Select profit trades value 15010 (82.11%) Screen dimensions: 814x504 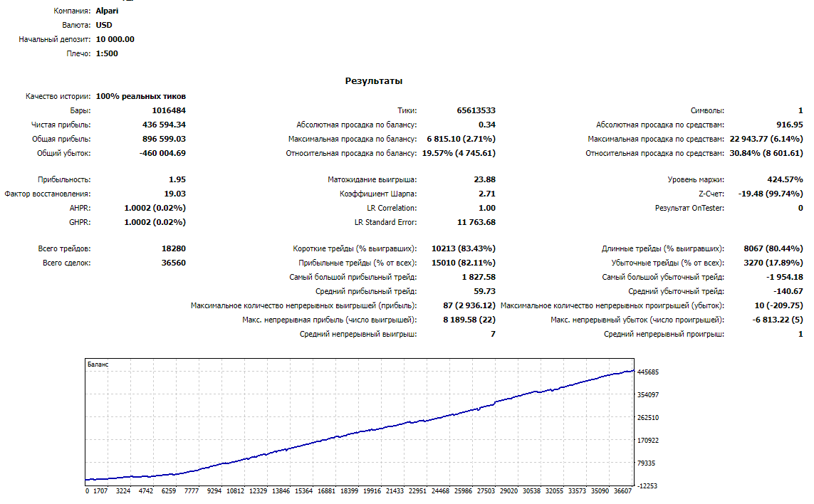pyautogui.click(x=464, y=263)
